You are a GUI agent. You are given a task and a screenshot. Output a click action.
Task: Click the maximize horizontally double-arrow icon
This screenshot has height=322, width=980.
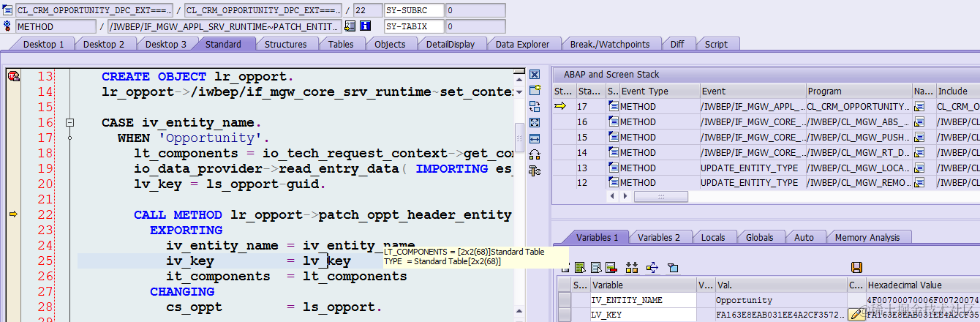coord(535,139)
